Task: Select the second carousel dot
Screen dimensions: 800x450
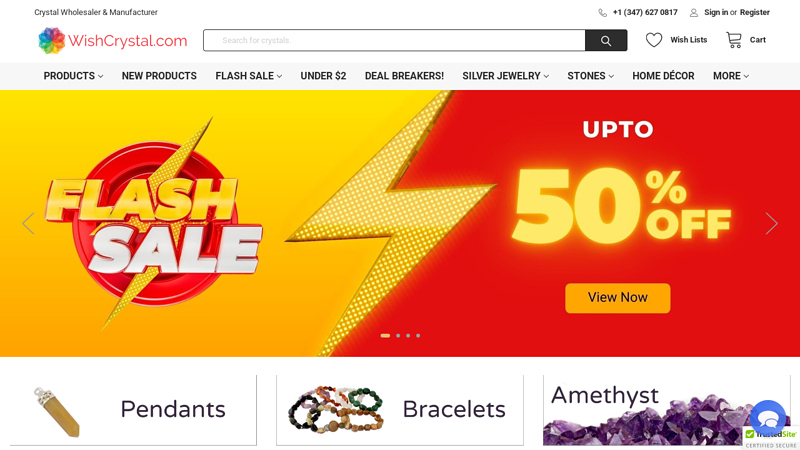Action: [x=398, y=336]
